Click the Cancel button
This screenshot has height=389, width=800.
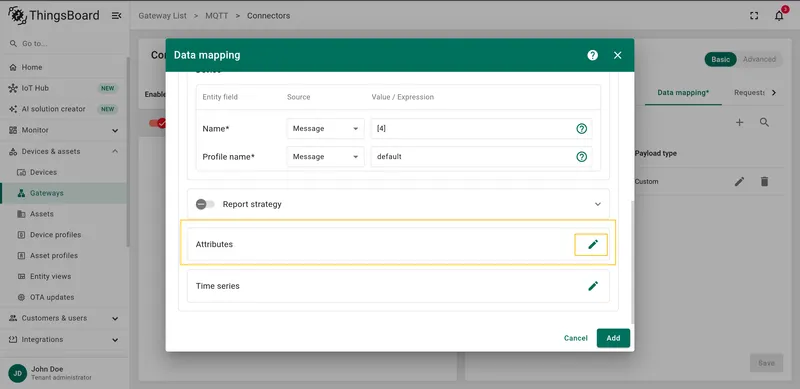(576, 338)
